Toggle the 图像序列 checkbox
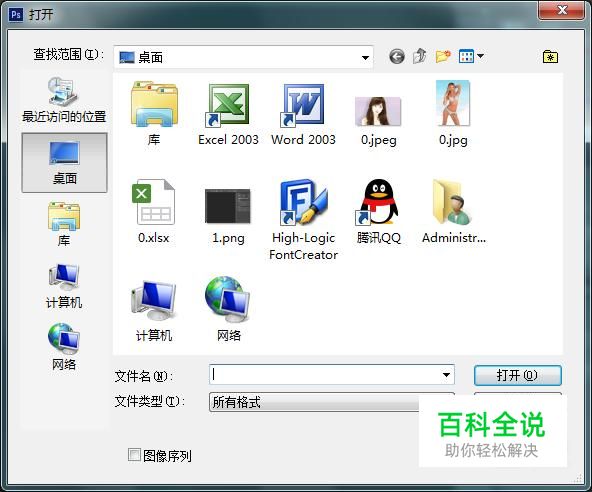 point(134,455)
